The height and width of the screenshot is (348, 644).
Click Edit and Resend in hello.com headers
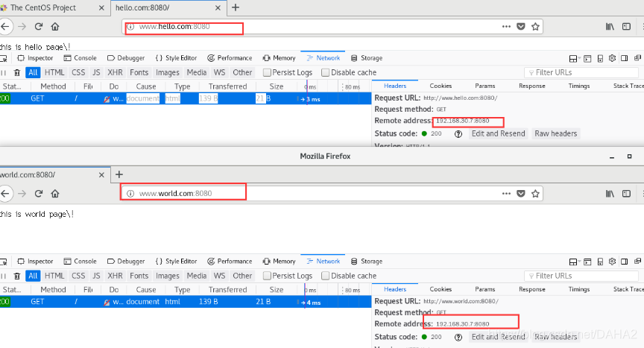click(x=498, y=134)
